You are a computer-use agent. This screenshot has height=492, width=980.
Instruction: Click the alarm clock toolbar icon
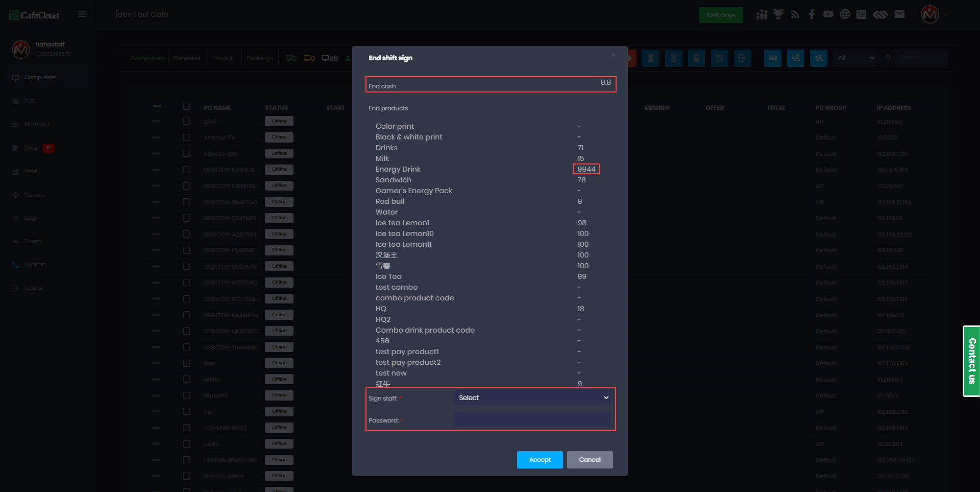(719, 58)
